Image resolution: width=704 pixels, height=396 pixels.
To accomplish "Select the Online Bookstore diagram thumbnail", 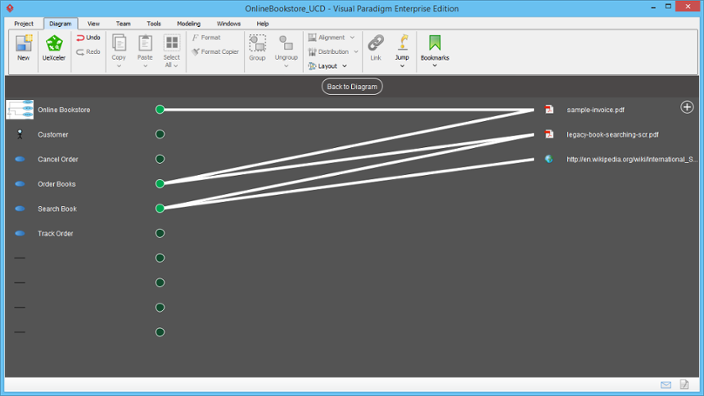I will point(20,110).
